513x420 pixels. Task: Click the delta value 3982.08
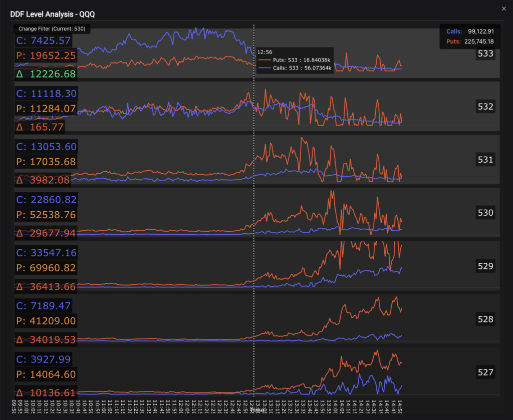[x=43, y=180]
